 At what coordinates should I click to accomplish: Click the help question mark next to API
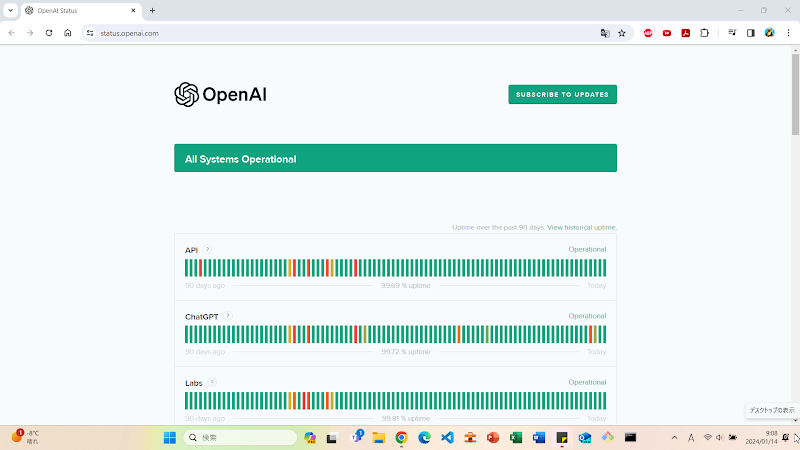[x=207, y=249]
